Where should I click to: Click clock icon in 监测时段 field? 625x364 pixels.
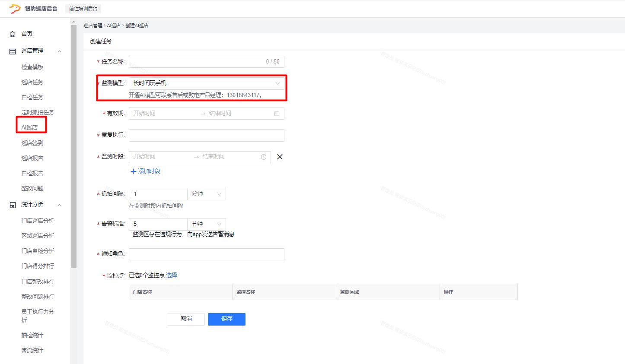pos(264,157)
